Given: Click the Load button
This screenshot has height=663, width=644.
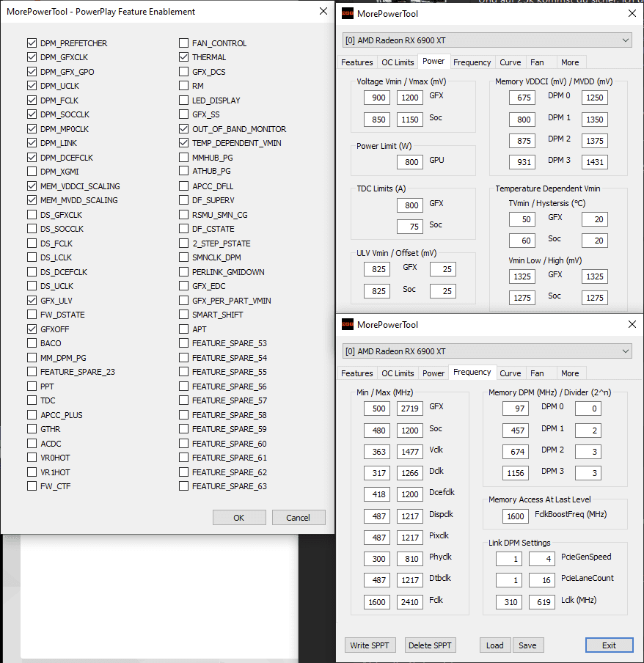Looking at the screenshot, I should pos(494,645).
